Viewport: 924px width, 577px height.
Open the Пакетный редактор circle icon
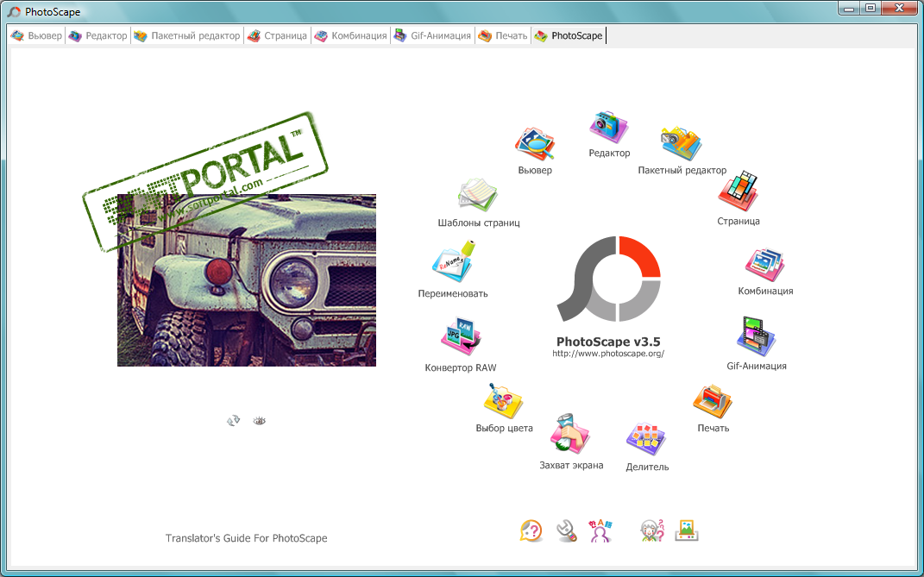[681, 143]
